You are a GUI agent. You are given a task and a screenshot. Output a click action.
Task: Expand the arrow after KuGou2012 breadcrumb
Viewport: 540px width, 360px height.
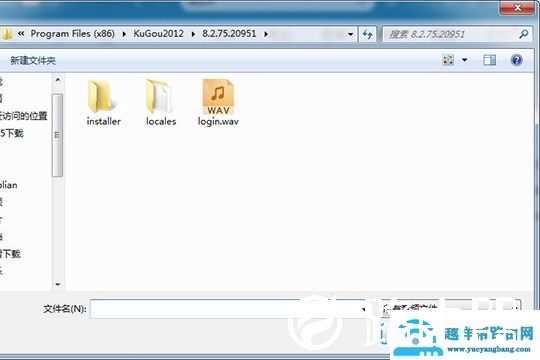(x=193, y=34)
